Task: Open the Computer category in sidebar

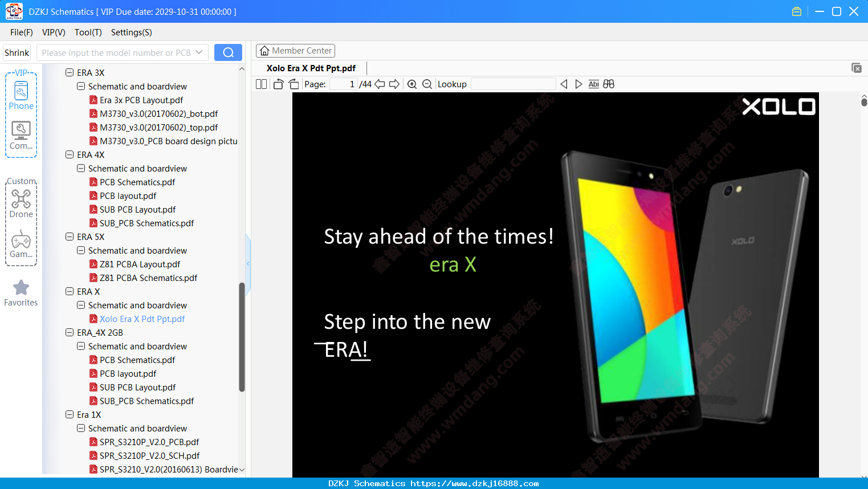Action: click(21, 136)
